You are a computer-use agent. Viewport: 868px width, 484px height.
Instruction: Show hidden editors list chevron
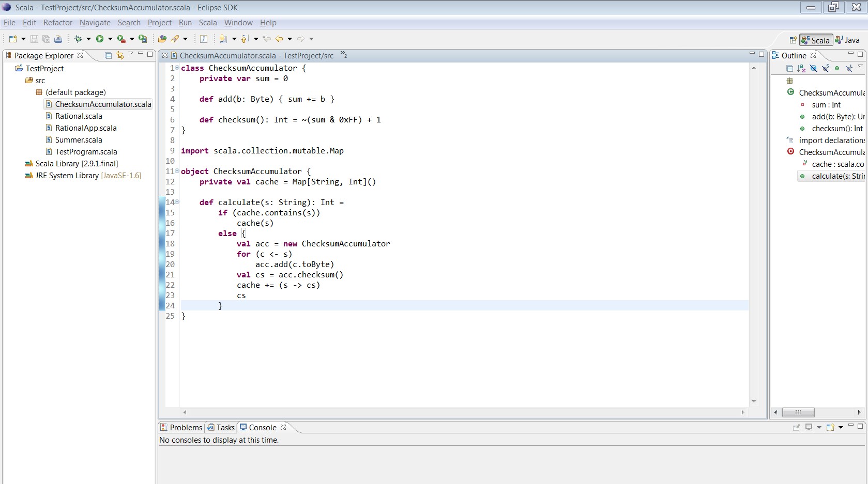pyautogui.click(x=344, y=54)
